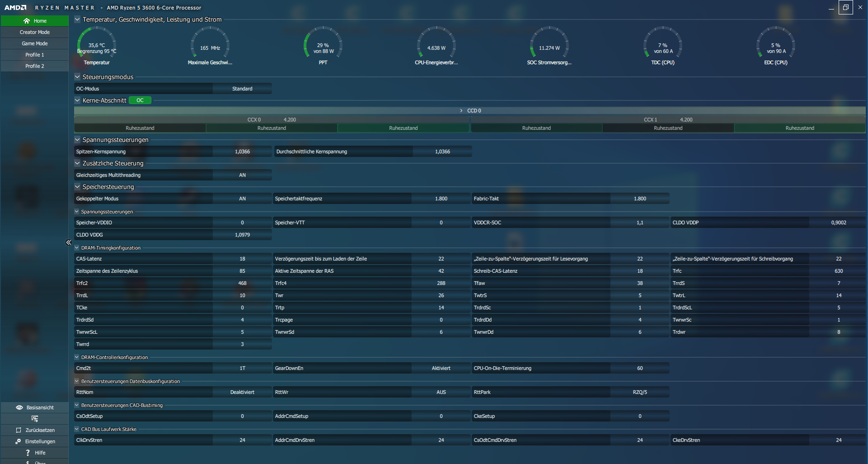Collapse Benutzersteuerungen CAD-Bustiming group
The width and height of the screenshot is (868, 464).
(x=77, y=405)
